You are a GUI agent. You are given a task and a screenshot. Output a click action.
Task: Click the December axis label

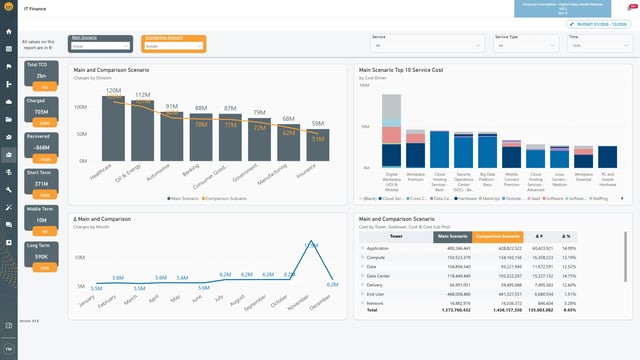tap(320, 302)
